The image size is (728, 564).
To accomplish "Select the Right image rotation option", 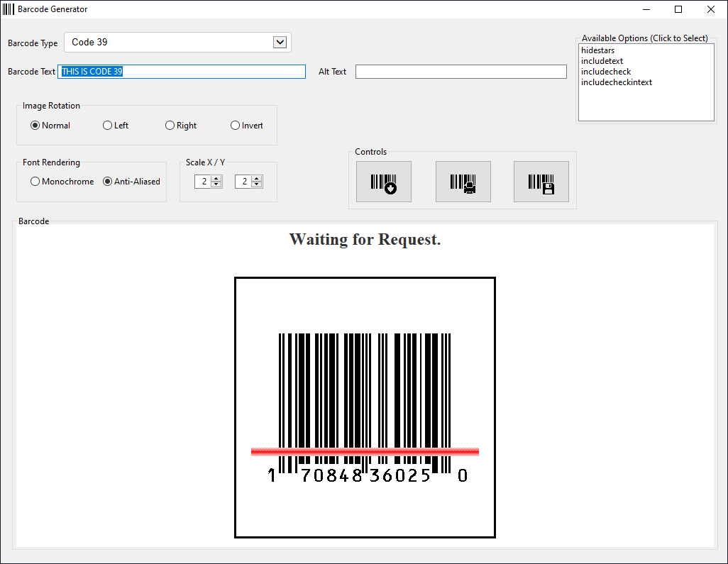I will (x=170, y=126).
